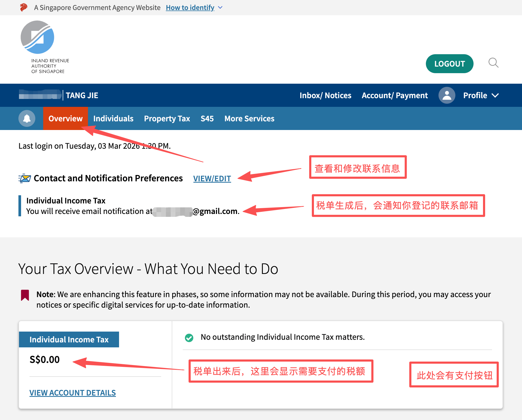Image resolution: width=522 pixels, height=420 pixels.
Task: Open VIEW ACCOUNT DETAILS link
Action: click(72, 393)
